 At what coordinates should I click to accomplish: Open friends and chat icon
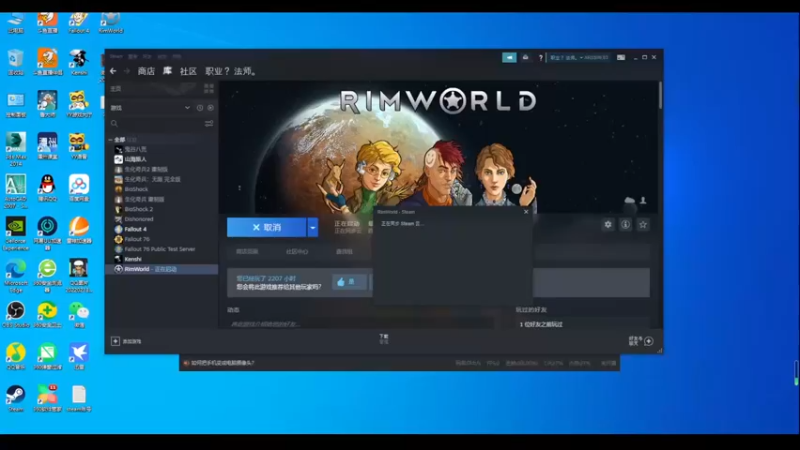click(648, 341)
